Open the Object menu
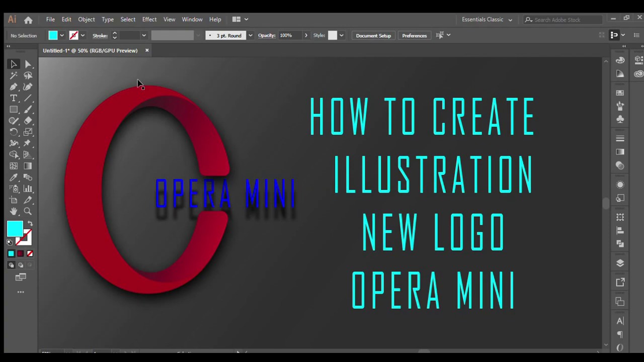 86,20
